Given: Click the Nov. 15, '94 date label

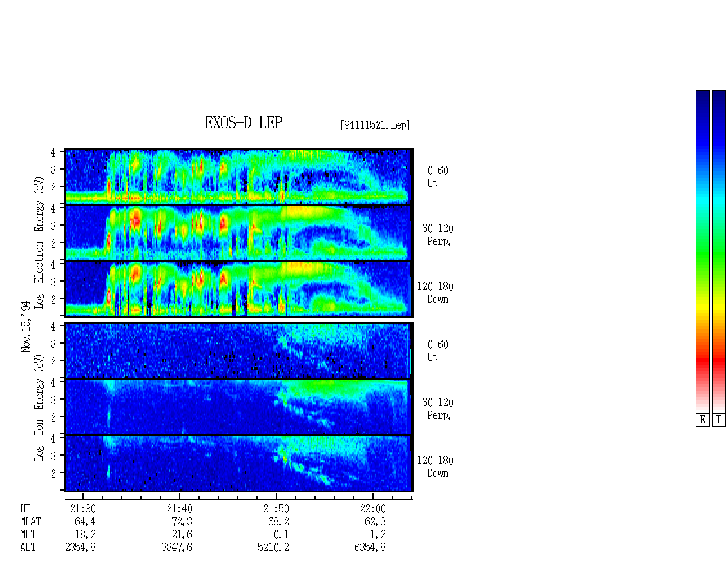Looking at the screenshot, I should click(x=26, y=326).
